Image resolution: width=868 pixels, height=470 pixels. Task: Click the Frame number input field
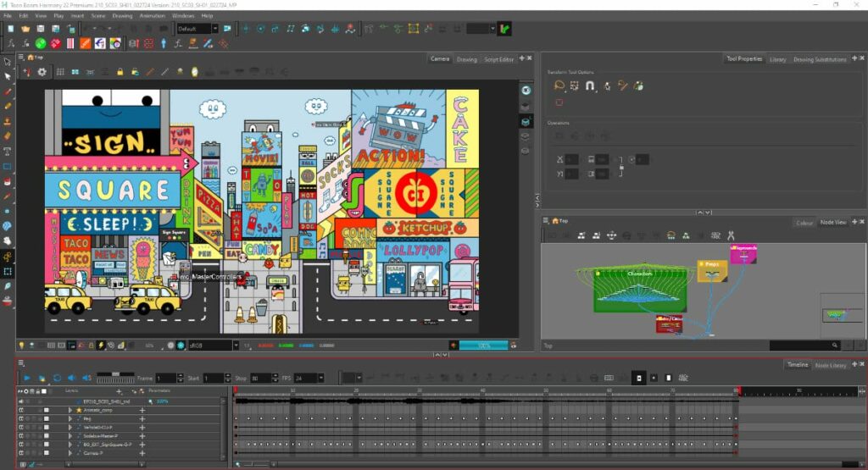[x=165, y=379]
